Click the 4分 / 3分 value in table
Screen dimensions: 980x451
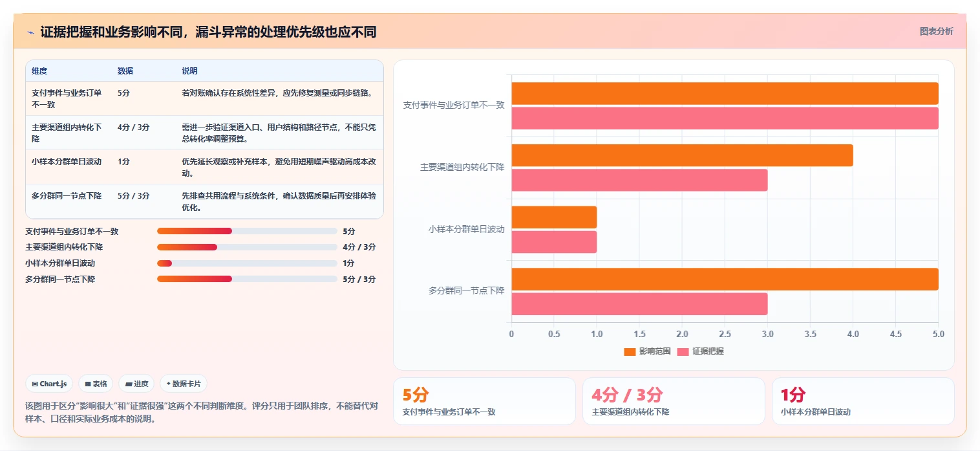[134, 127]
